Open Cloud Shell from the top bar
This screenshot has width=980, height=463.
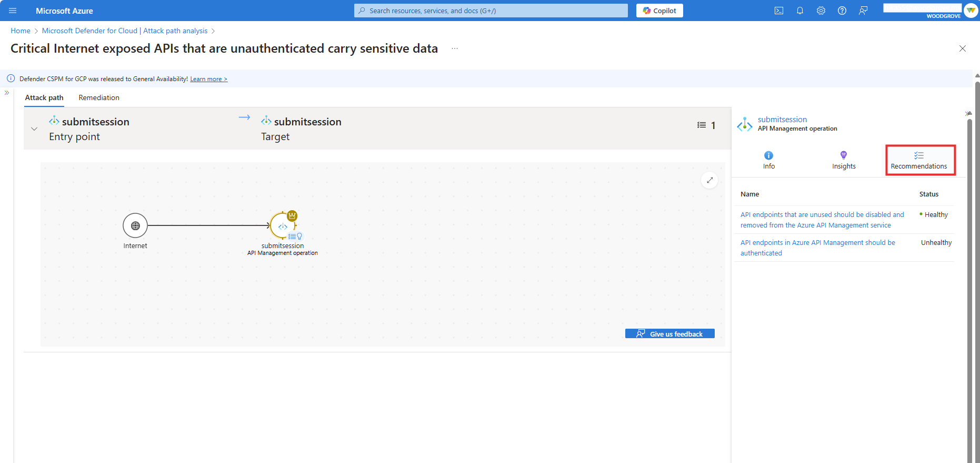point(779,11)
